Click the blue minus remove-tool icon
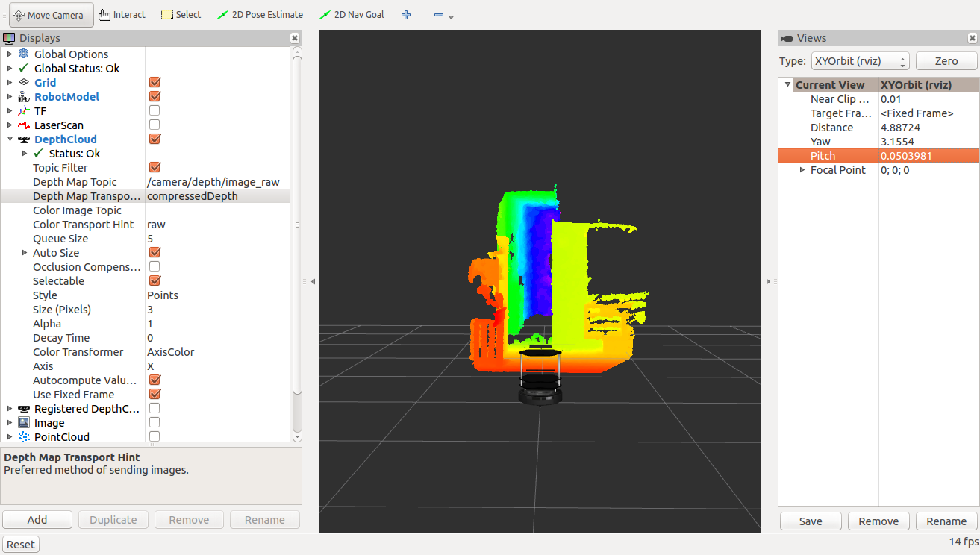 [x=439, y=15]
